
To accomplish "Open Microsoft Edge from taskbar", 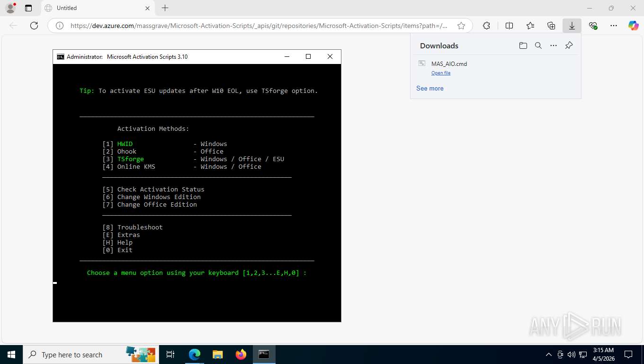I will point(195,355).
